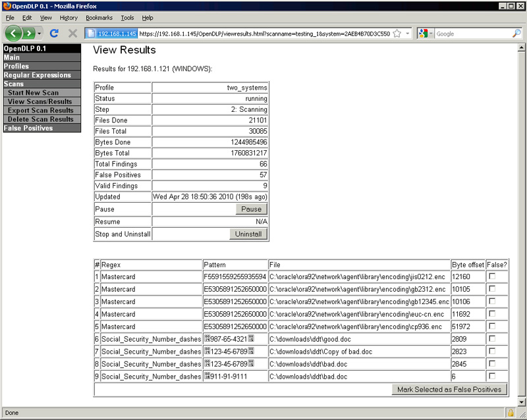This screenshot has height=420, width=527.
Task: Check False box for good.doc row
Action: (492, 338)
